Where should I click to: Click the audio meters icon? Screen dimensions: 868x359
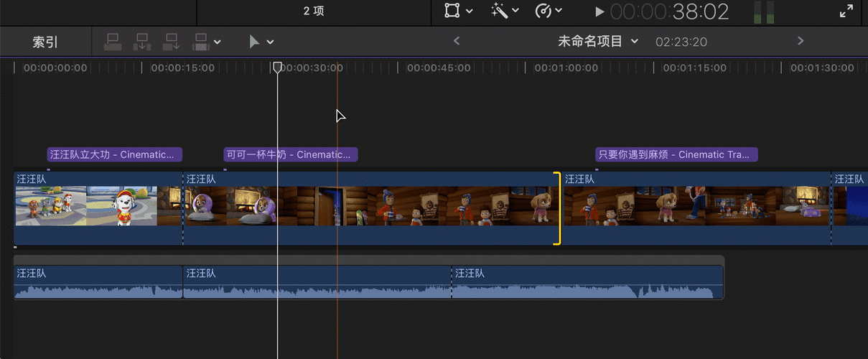point(762,11)
